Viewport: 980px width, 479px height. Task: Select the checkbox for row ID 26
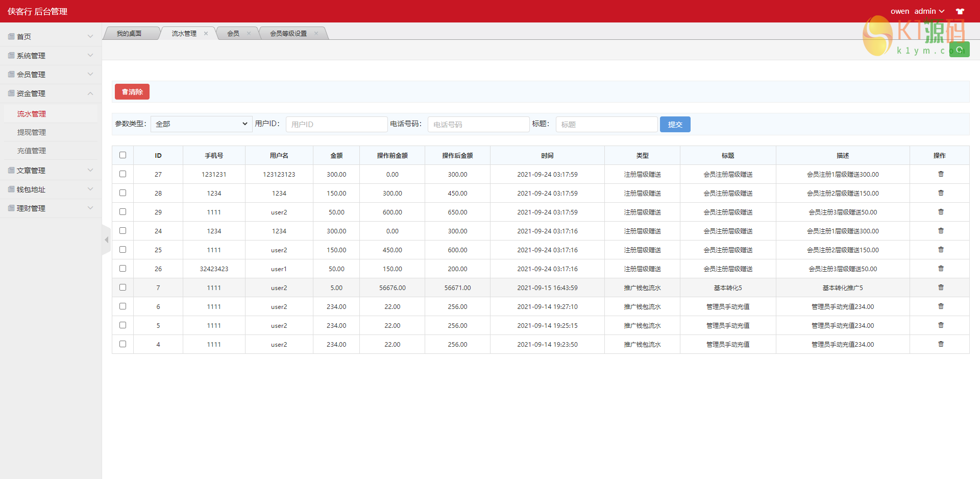click(x=122, y=269)
